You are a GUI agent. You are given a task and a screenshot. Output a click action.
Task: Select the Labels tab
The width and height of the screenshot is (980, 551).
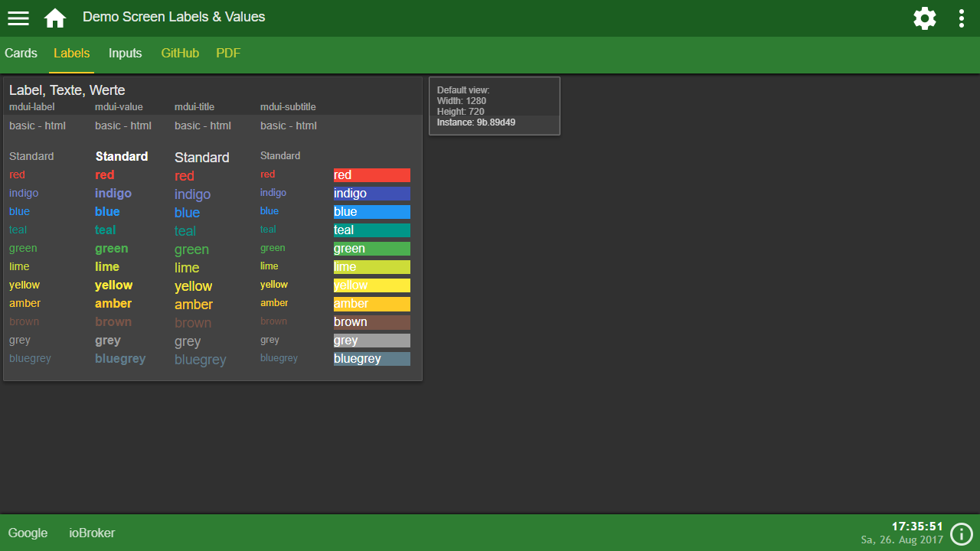(72, 54)
